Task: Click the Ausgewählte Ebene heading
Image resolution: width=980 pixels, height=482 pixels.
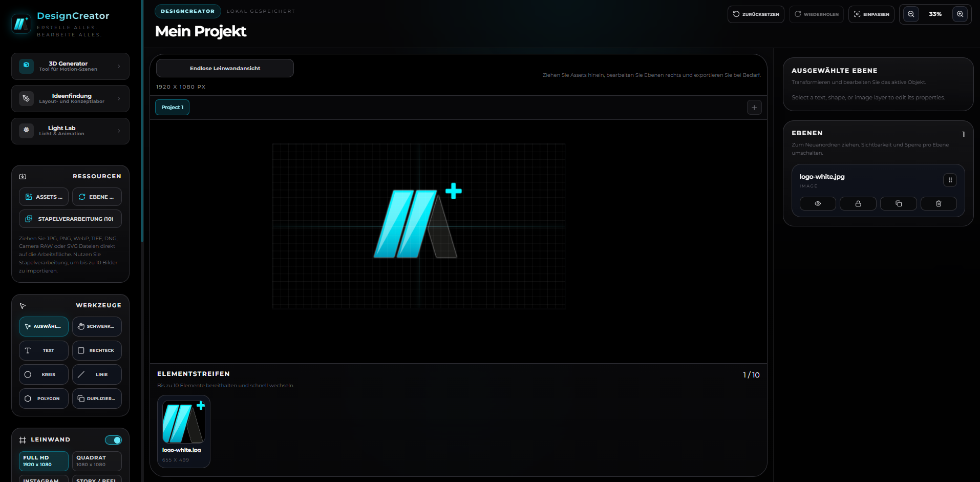Action: click(835, 71)
